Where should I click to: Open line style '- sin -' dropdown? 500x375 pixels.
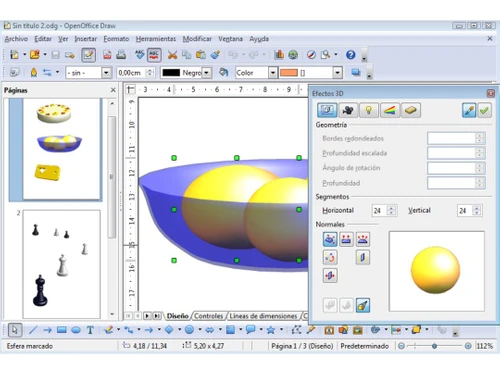pos(106,73)
